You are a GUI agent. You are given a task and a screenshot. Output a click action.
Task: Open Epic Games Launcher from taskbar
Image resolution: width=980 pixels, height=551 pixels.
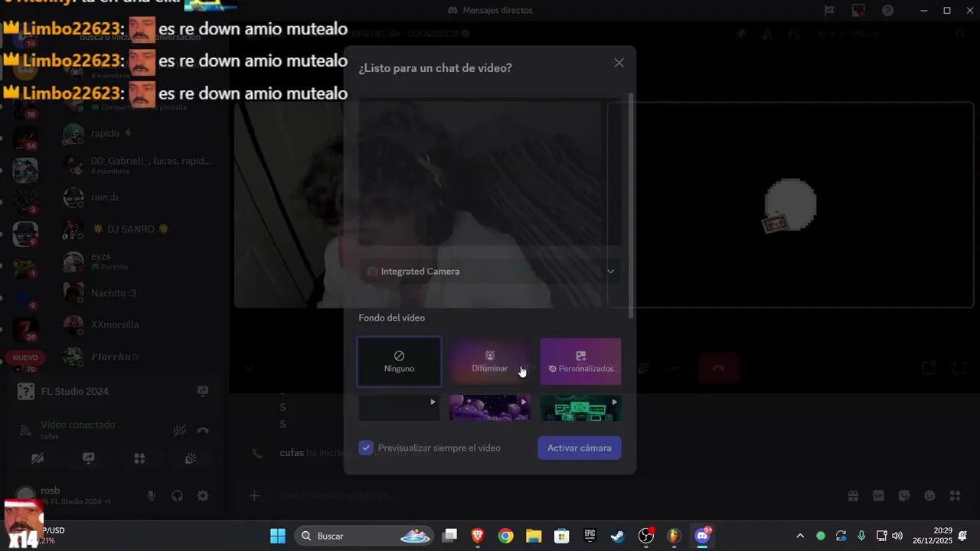point(590,536)
